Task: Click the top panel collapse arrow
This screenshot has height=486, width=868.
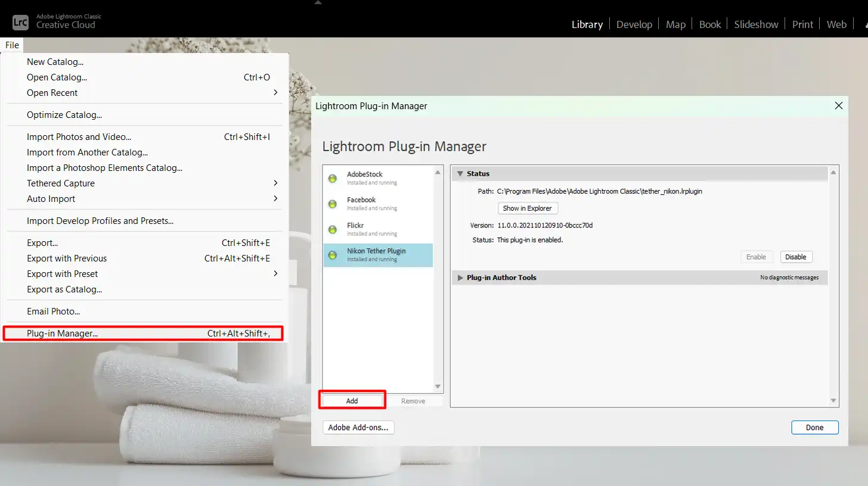Action: (x=318, y=2)
